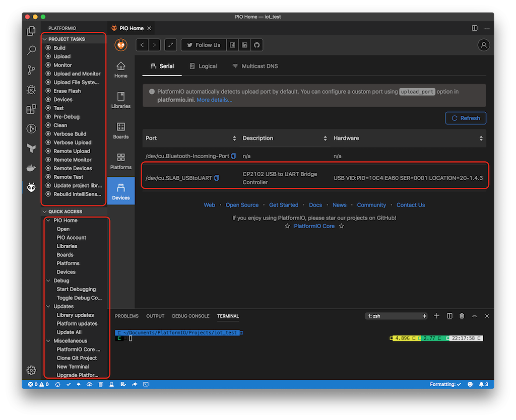Click the Build checkmark in status bar

coord(69,384)
